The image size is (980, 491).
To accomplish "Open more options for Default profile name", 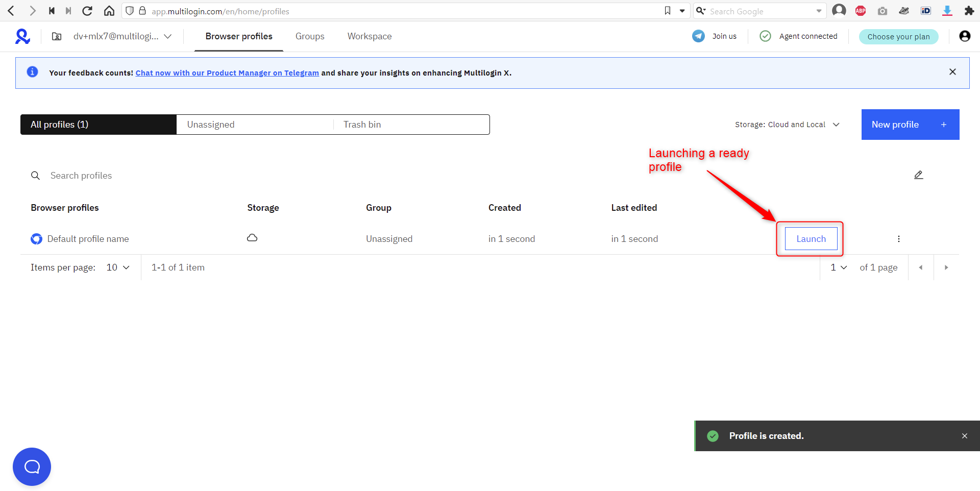I will point(899,239).
